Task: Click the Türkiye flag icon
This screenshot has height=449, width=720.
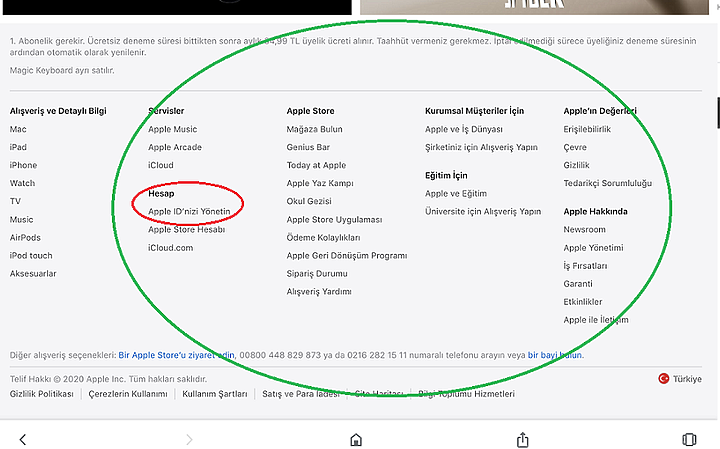Action: tap(664, 378)
